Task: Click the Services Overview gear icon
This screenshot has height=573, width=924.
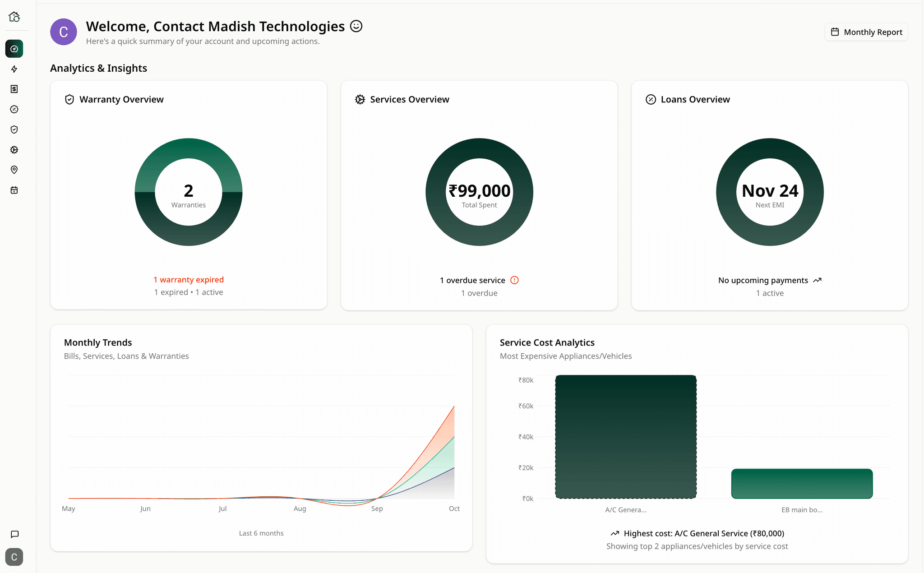Action: click(x=360, y=99)
